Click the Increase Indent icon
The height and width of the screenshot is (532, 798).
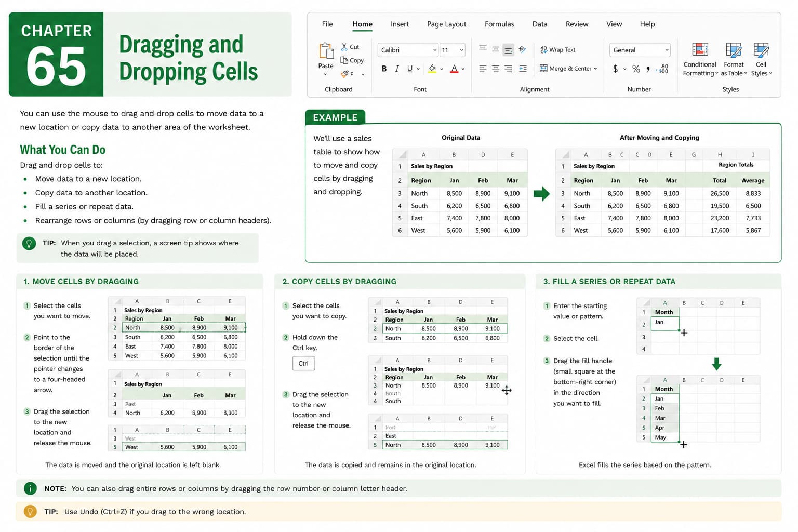point(523,69)
